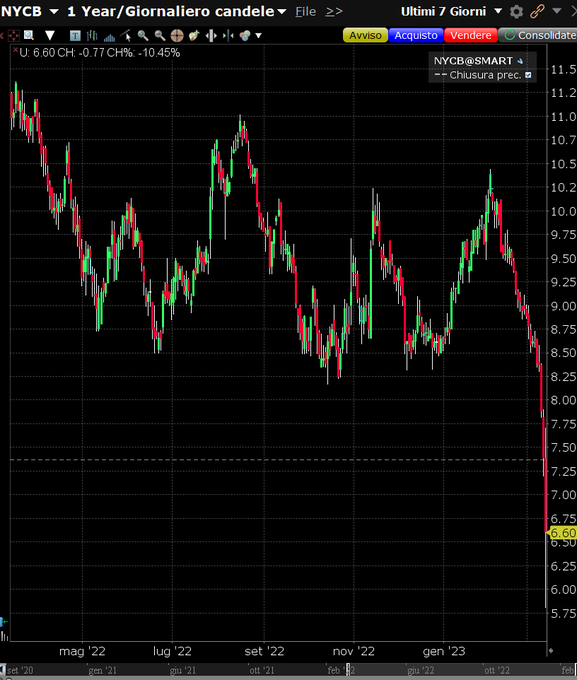Click the yellow 6.60 current price tag
577x680 pixels.
pyautogui.click(x=563, y=533)
